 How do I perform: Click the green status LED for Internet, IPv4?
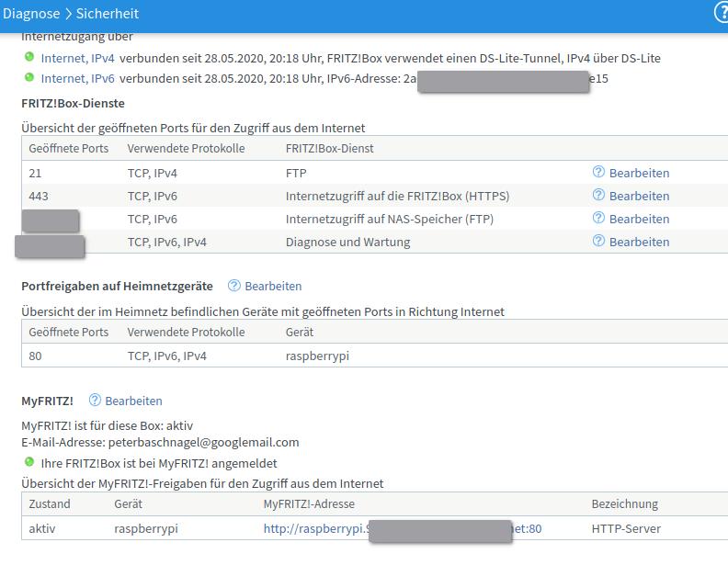coord(29,57)
